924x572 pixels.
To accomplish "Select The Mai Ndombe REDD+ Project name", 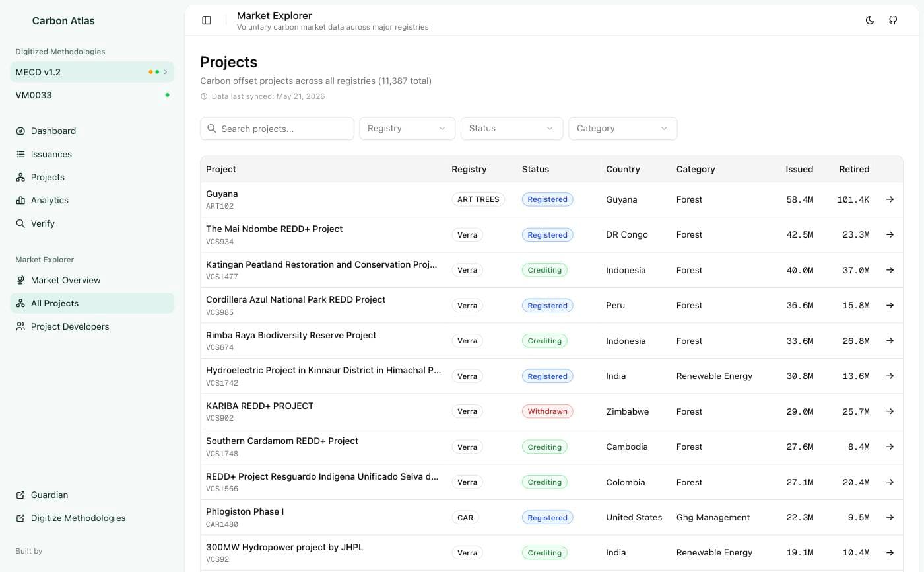I will [275, 229].
